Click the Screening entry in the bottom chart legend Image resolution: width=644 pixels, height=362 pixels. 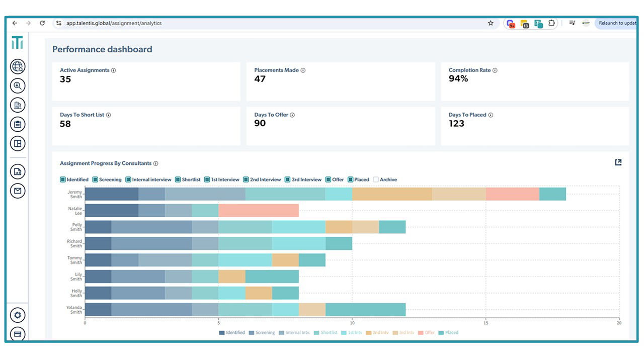click(x=262, y=333)
